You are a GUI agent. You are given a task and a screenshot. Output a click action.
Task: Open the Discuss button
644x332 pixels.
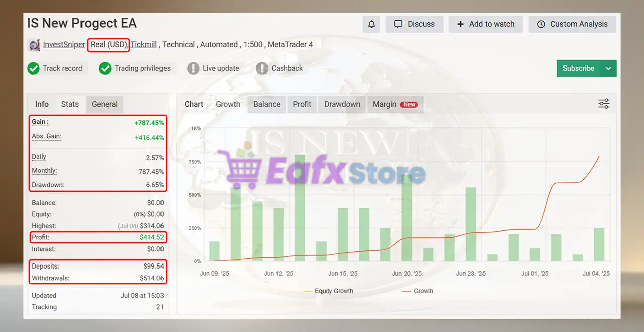click(415, 24)
